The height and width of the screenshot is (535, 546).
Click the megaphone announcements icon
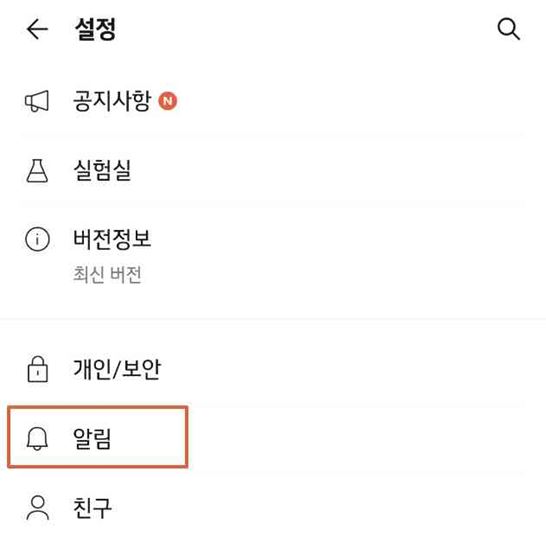point(37,101)
